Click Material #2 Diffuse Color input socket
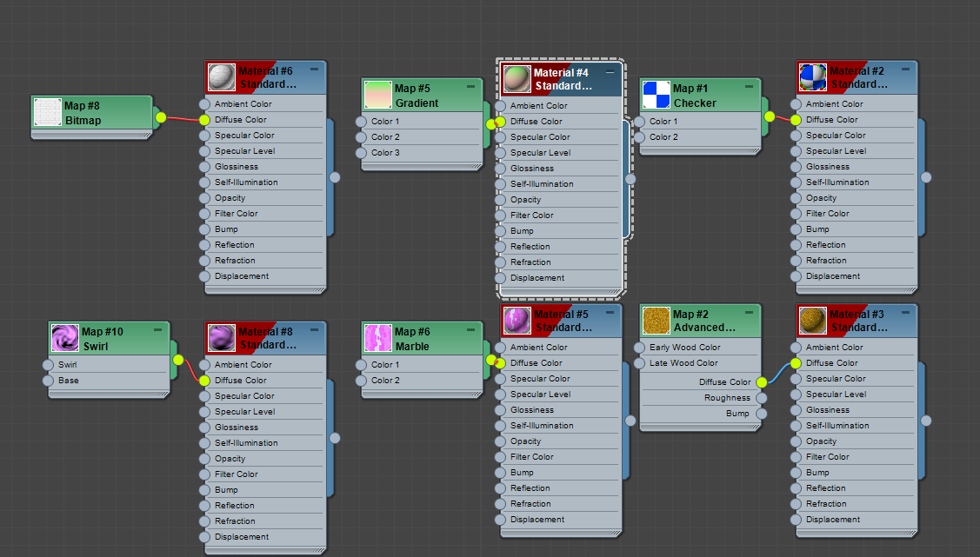Image resolution: width=980 pixels, height=557 pixels. [x=796, y=120]
